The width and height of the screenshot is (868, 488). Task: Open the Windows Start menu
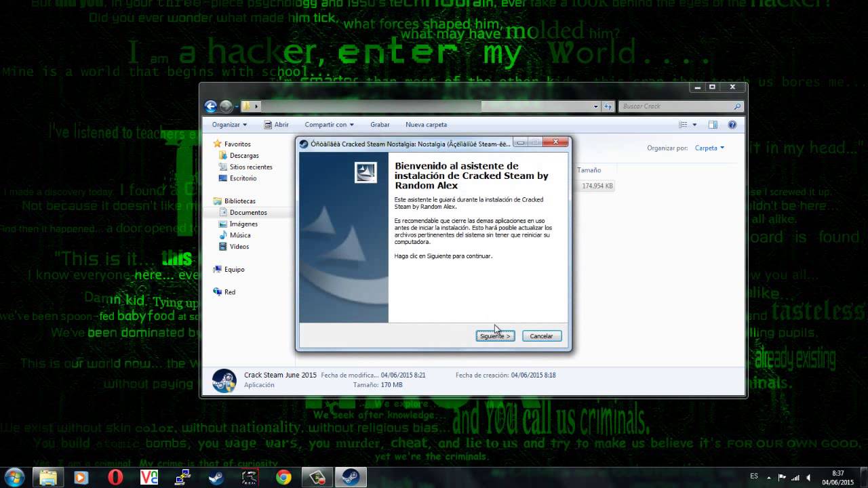pyautogui.click(x=15, y=477)
